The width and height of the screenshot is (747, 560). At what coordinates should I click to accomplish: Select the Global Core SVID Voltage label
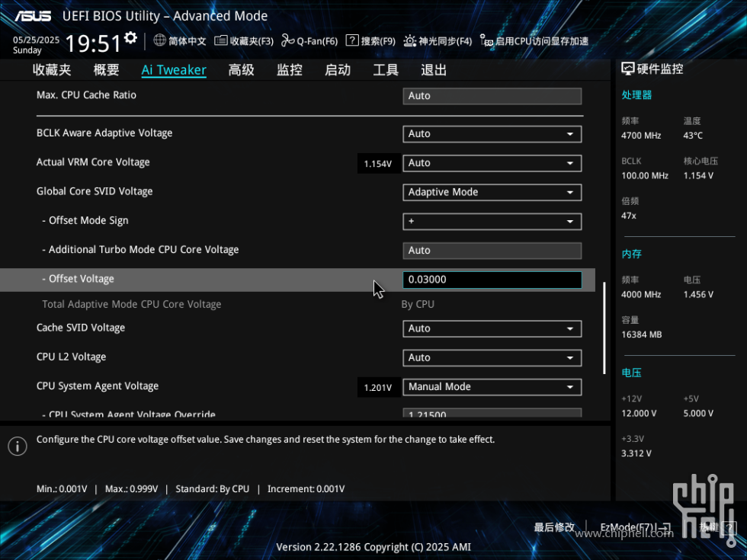click(95, 191)
